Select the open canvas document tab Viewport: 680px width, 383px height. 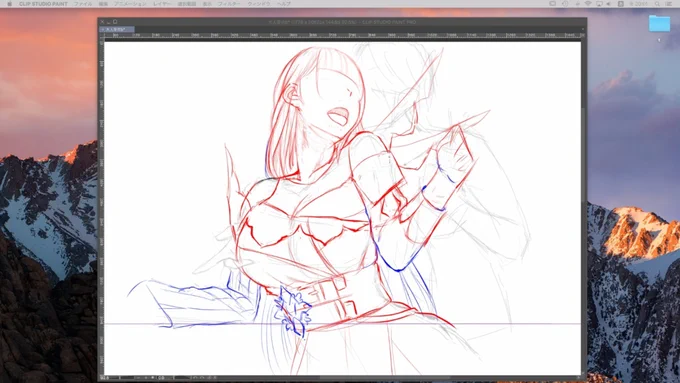point(118,29)
